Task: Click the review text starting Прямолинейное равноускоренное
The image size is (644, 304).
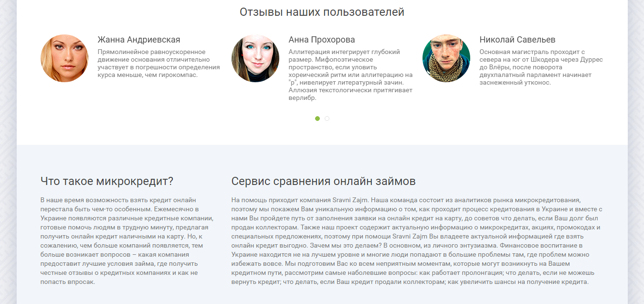Action: (x=158, y=63)
